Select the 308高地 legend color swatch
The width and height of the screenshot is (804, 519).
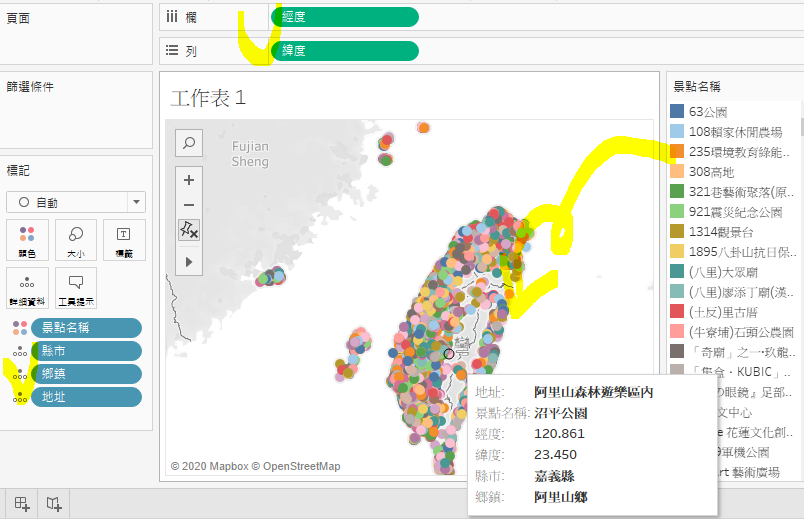[677, 171]
